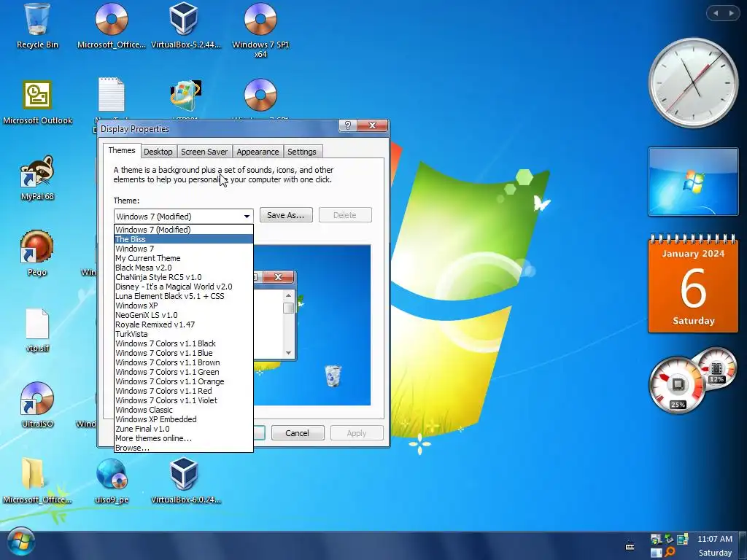Select the vtp.sif file icon
The image size is (747, 560).
click(37, 330)
